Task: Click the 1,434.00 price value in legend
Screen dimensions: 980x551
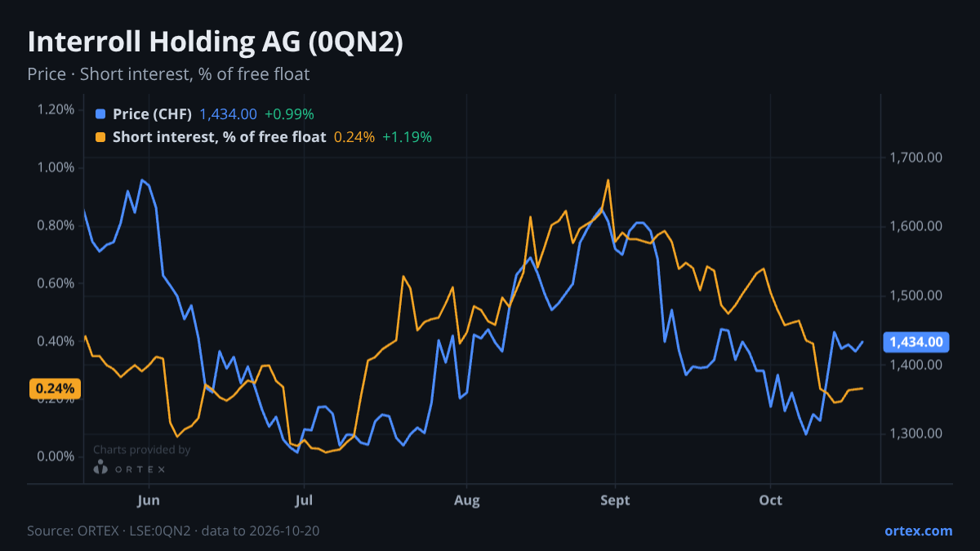Action: (229, 114)
